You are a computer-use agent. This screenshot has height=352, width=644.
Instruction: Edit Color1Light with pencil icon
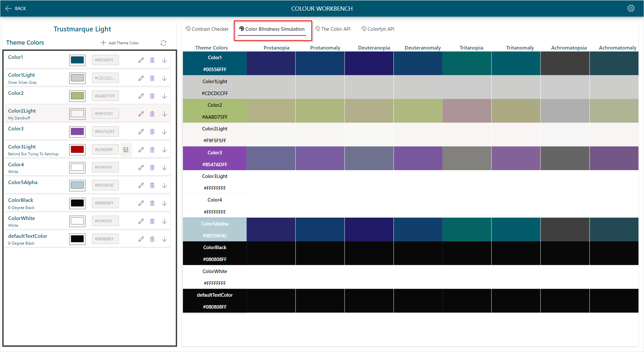(x=141, y=78)
